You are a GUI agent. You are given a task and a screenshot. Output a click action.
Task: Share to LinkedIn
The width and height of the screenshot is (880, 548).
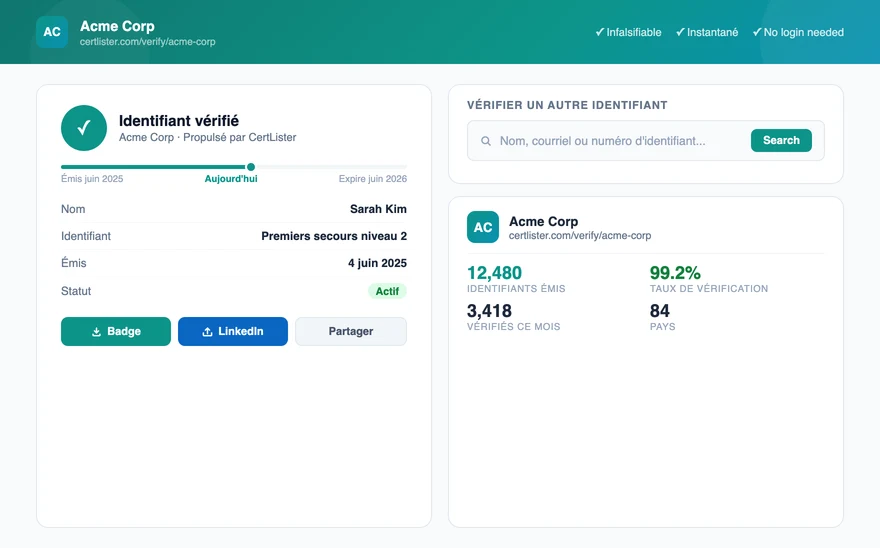point(233,331)
